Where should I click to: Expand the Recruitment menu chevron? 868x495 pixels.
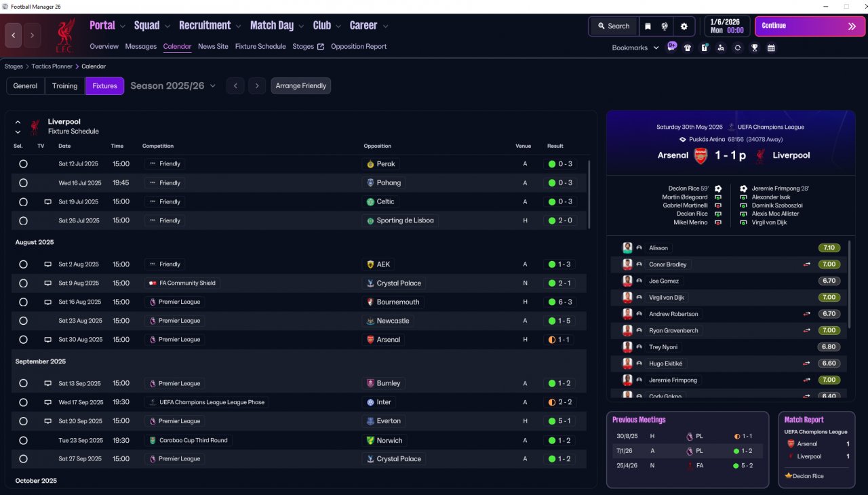tap(238, 26)
